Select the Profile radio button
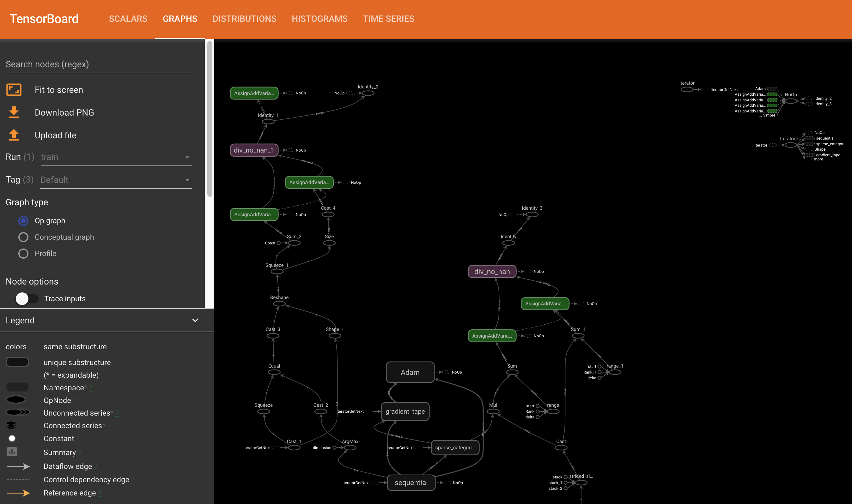The height and width of the screenshot is (504, 852). tap(23, 253)
